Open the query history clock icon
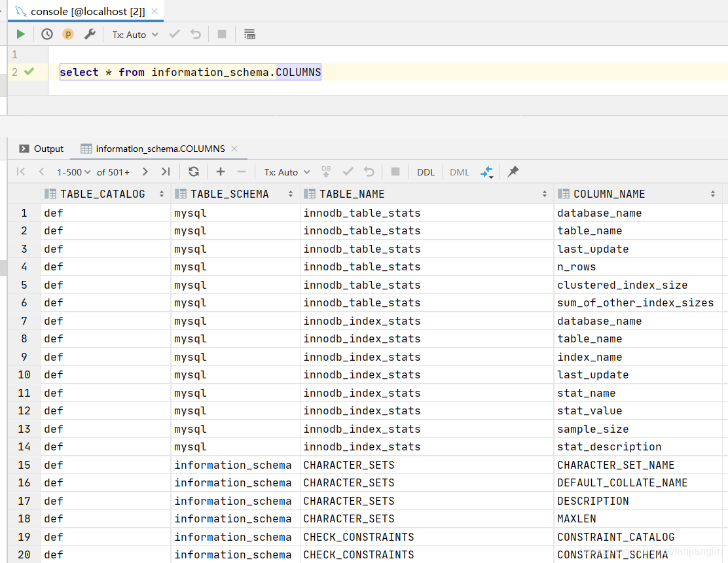728x563 pixels. (47, 34)
